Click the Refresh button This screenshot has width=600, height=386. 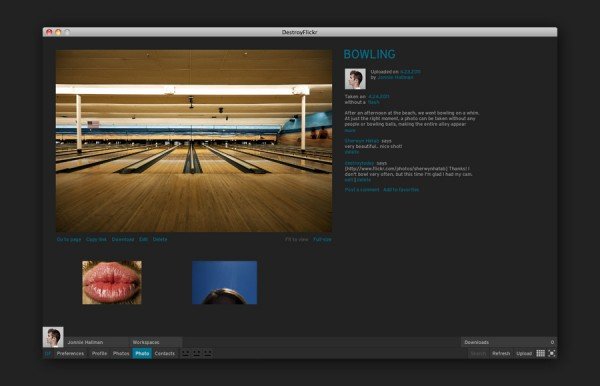501,353
